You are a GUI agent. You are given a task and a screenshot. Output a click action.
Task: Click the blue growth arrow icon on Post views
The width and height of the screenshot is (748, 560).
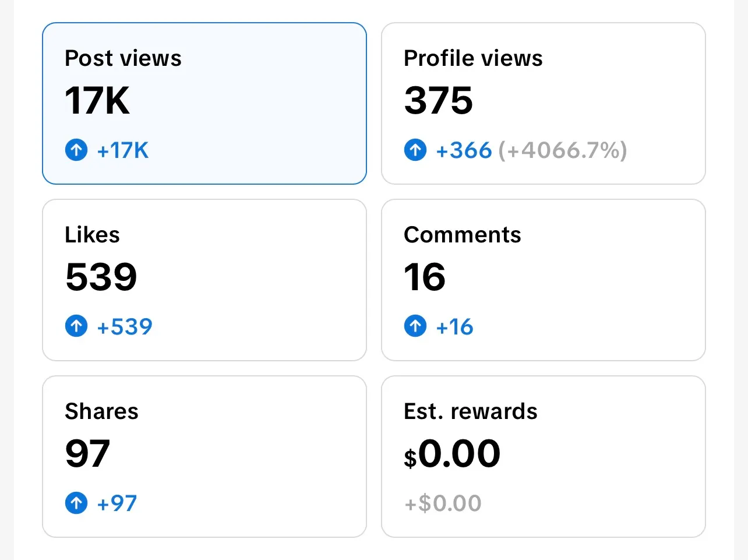pyautogui.click(x=76, y=150)
